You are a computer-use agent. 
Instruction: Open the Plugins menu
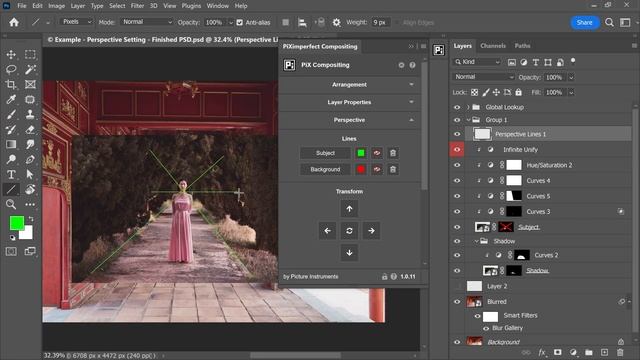point(191,6)
